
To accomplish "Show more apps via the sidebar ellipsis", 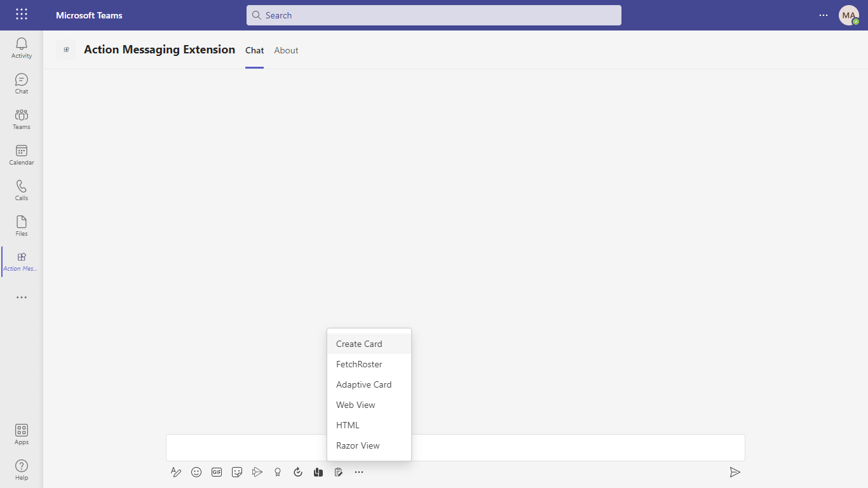I will click(x=22, y=297).
